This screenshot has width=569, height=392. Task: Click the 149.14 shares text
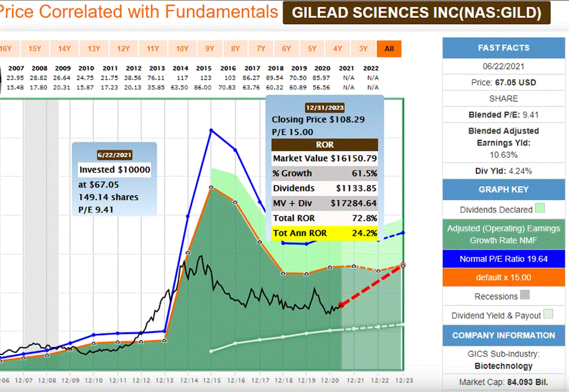coord(108,197)
